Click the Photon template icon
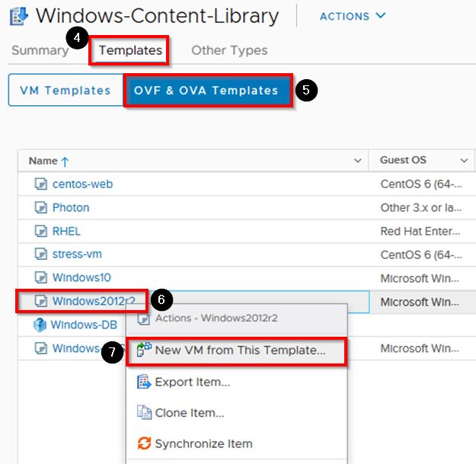Viewport: 476px width, 464px height. (40, 208)
